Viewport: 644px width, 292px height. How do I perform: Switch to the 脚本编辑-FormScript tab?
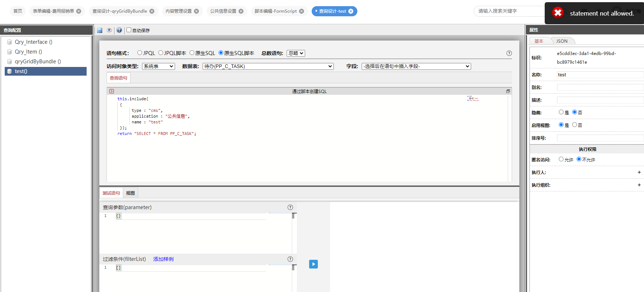275,11
